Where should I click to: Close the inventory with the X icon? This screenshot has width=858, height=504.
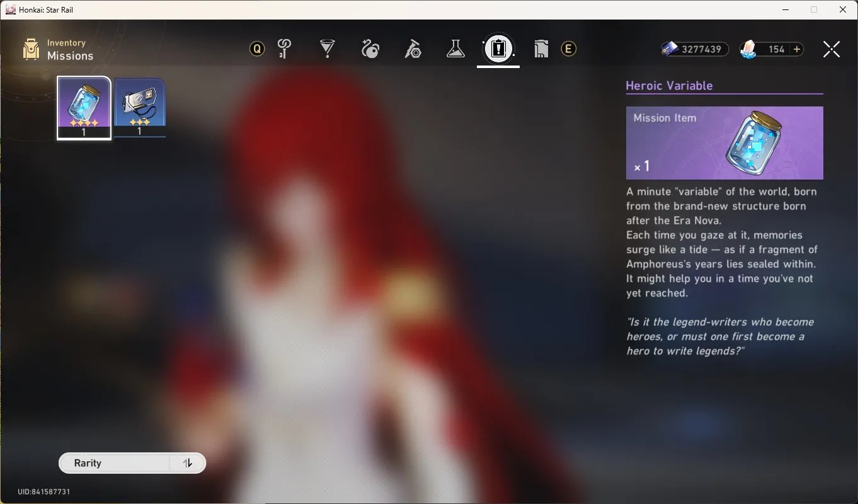point(832,49)
